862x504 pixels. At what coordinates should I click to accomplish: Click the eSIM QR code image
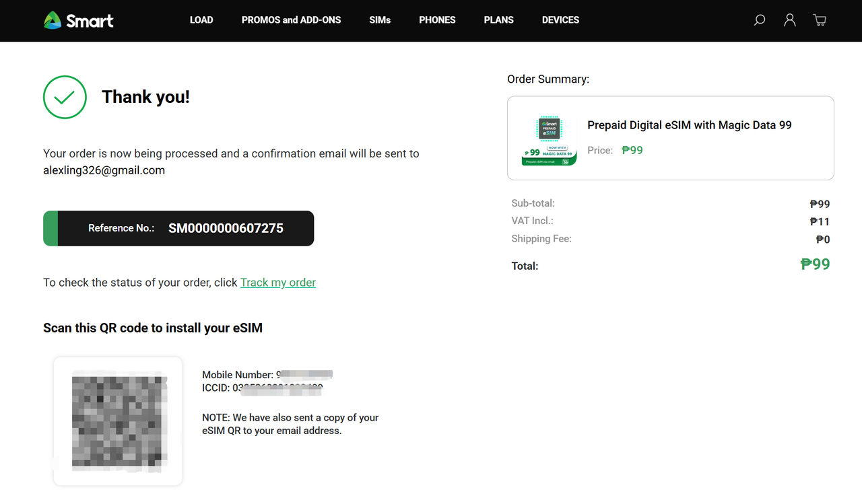pyautogui.click(x=119, y=421)
